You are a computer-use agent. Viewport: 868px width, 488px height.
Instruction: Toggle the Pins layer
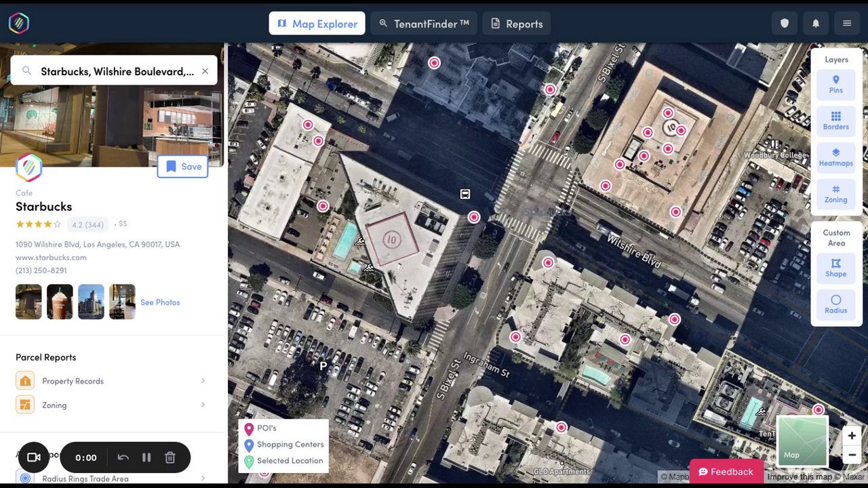(835, 85)
